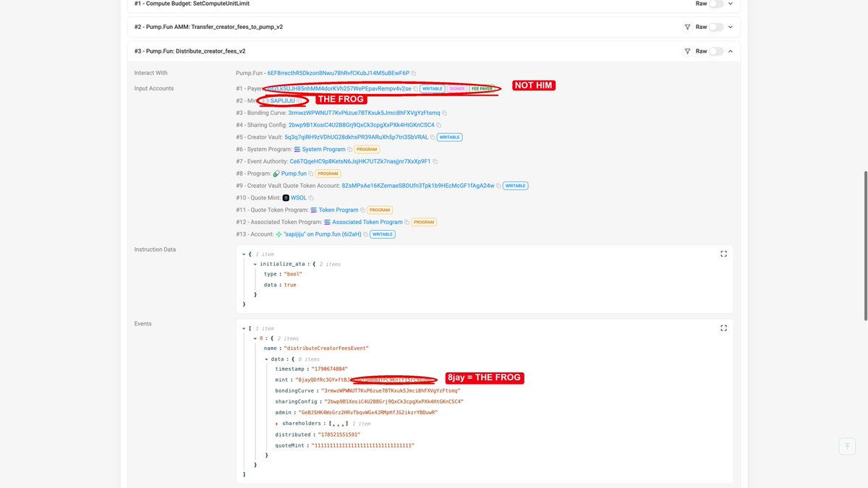
Task: Select the data value true in Instruction Data
Action: pos(289,285)
